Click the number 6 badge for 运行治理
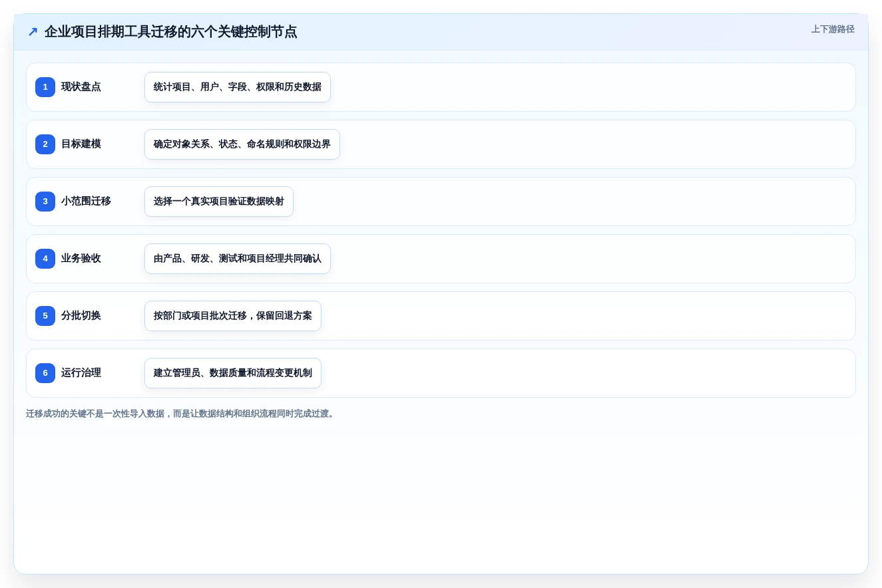 45,373
